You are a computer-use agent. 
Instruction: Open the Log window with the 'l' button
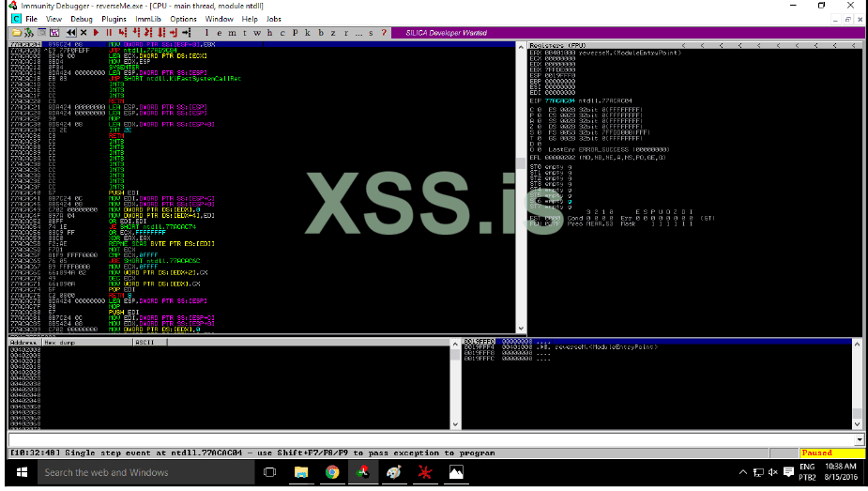click(207, 32)
